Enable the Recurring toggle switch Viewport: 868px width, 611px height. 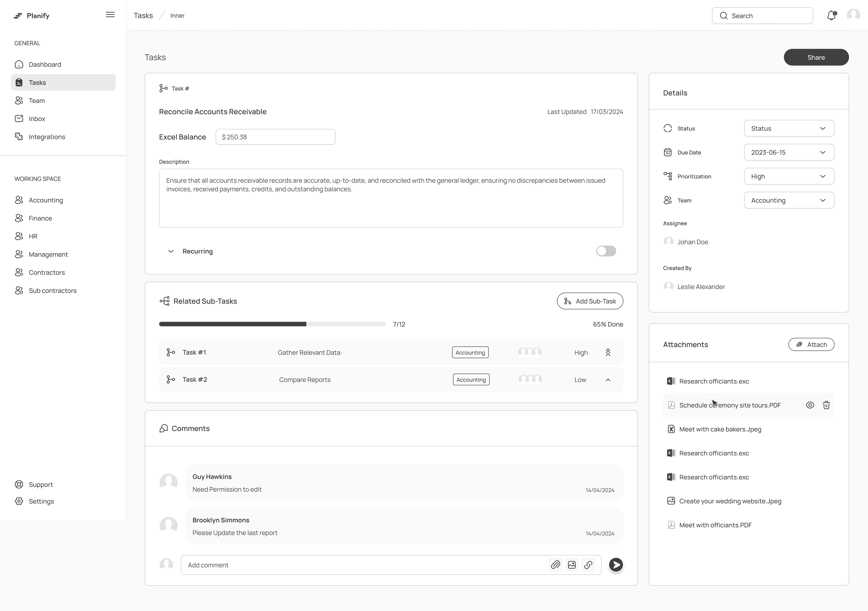(x=606, y=251)
